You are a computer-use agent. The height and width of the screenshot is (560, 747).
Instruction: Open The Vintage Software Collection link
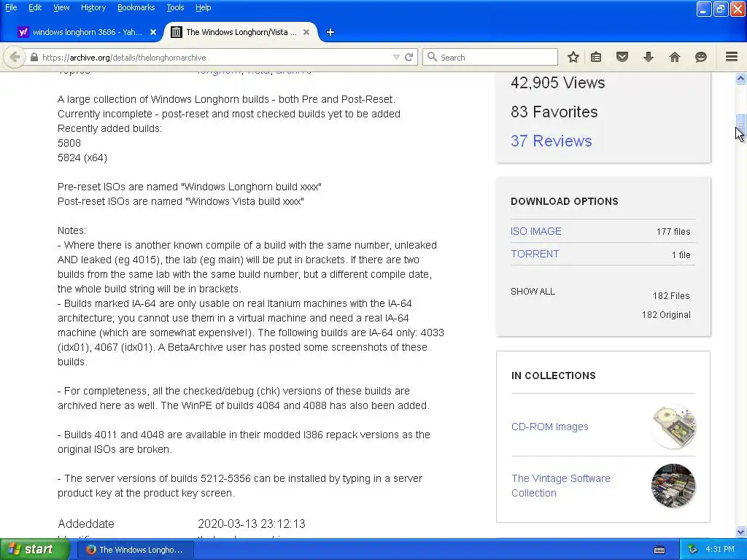pos(561,485)
